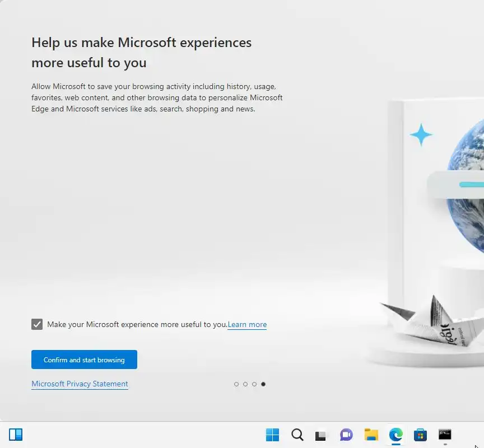Open taskbar Search
Screen dimensions: 484x448
coord(297,435)
